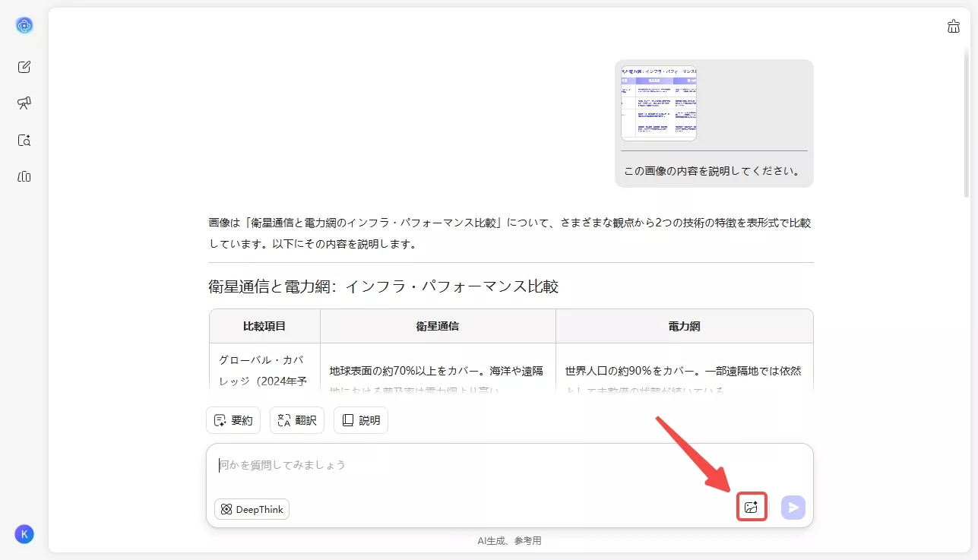
Task: Select the telescope discover icon in sidebar
Action: [24, 103]
